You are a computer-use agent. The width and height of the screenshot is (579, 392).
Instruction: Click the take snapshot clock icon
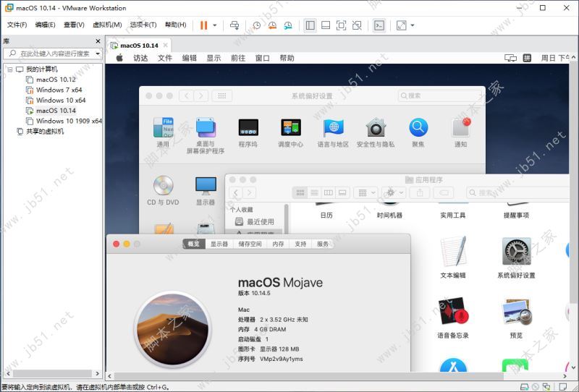(x=256, y=25)
